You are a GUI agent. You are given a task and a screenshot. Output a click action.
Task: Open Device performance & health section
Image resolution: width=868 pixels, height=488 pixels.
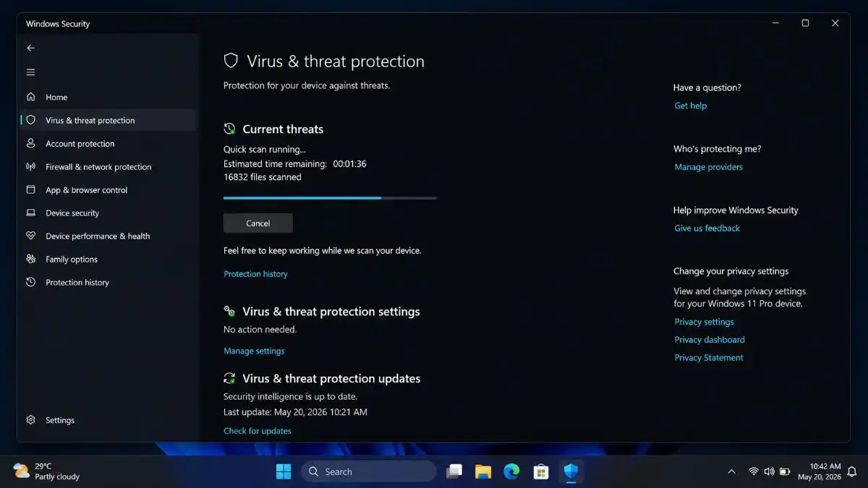click(109, 236)
